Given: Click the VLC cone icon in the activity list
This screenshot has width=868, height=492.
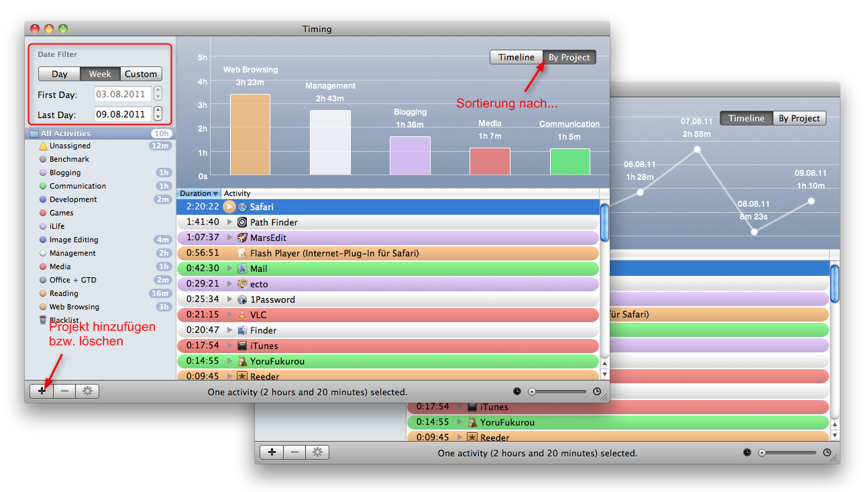Looking at the screenshot, I should (x=242, y=315).
